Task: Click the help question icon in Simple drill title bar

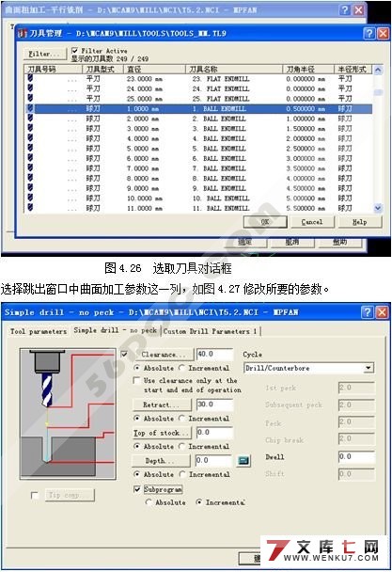Action: tap(368, 312)
